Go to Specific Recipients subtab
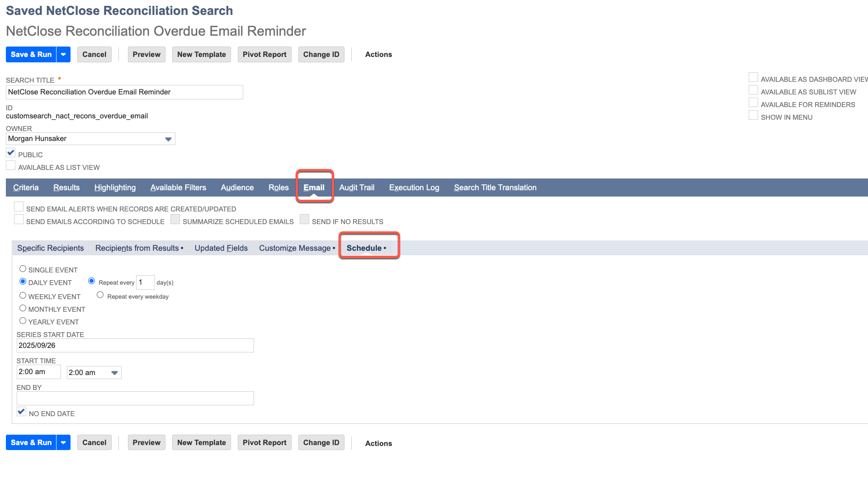The width and height of the screenshot is (868, 488). click(x=50, y=248)
